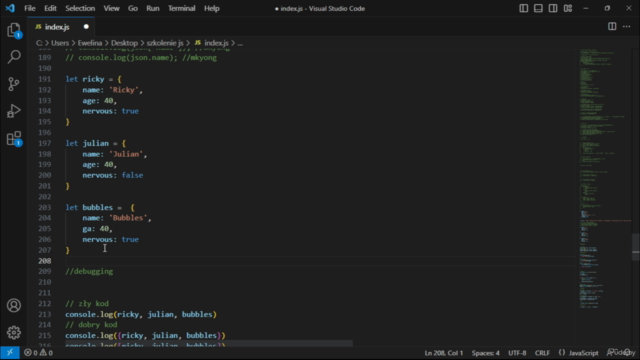Open the Accounts menu icon
The image size is (640, 360).
point(14,305)
